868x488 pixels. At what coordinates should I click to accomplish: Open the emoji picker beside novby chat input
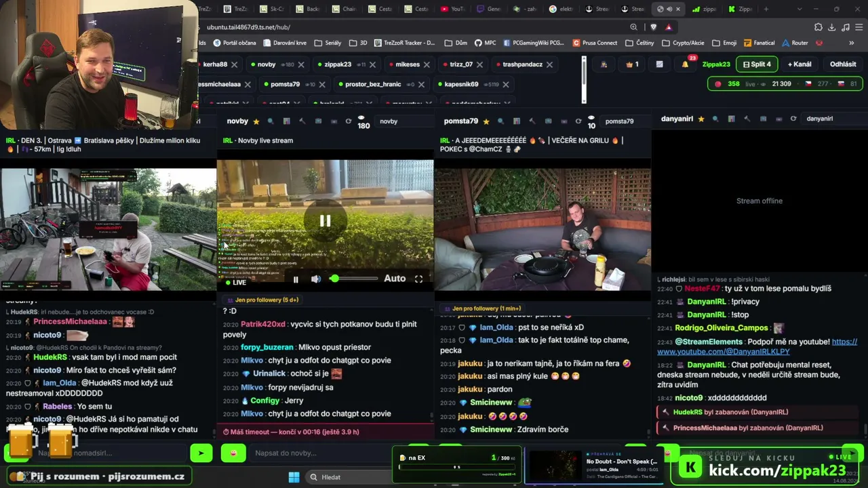tap(233, 453)
